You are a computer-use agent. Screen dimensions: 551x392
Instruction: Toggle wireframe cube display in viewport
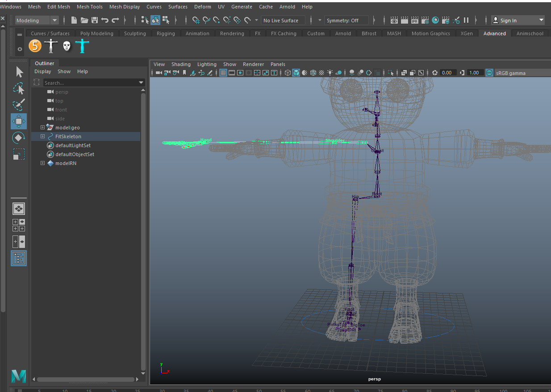[x=288, y=73]
